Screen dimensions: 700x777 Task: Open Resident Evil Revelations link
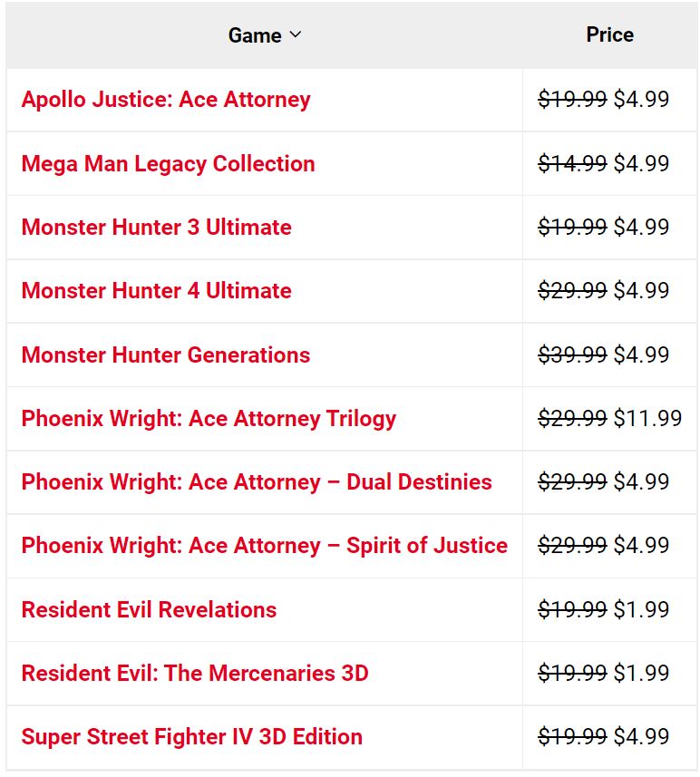point(149,609)
